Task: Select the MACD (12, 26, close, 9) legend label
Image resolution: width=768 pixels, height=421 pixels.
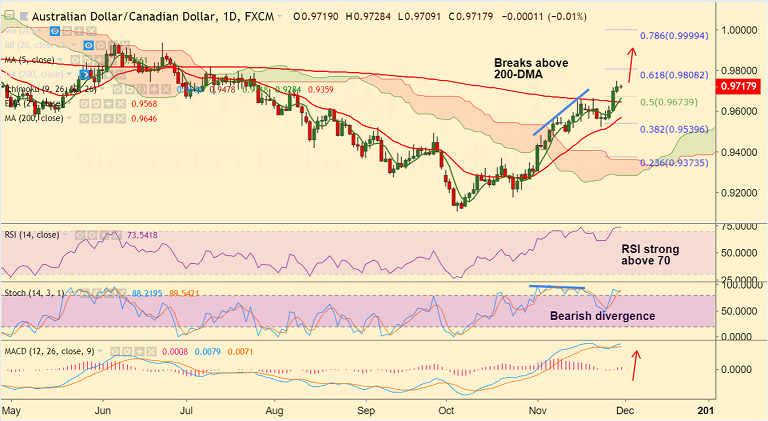Action: pos(49,351)
